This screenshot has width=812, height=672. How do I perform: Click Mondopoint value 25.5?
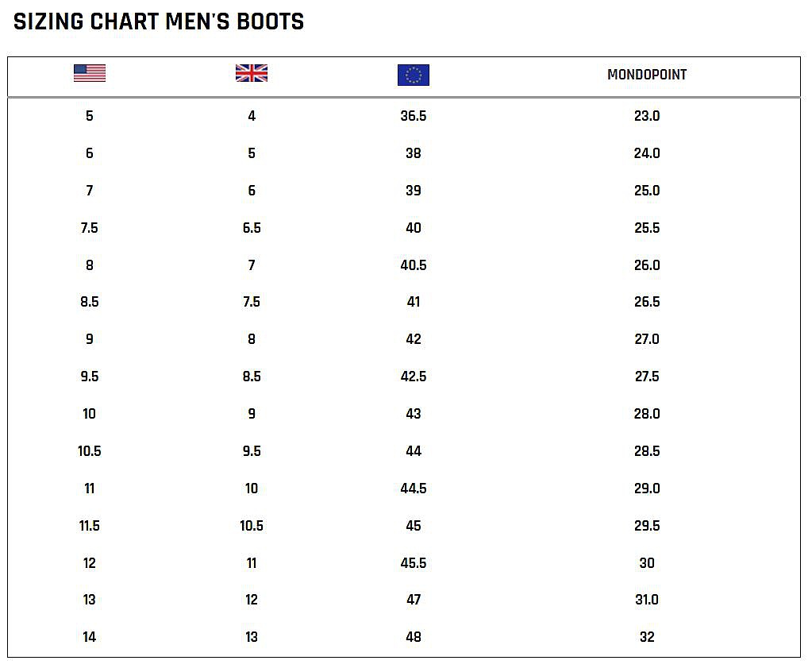click(x=647, y=228)
